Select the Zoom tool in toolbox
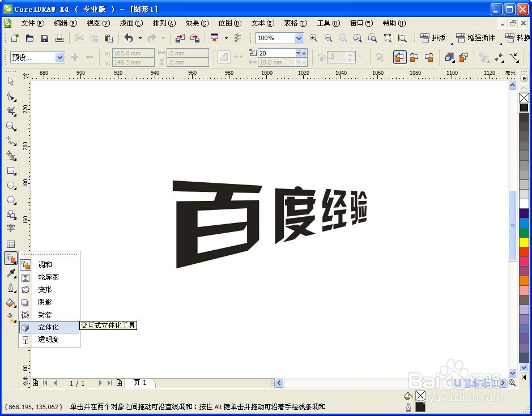Image resolution: width=532 pixels, height=416 pixels. point(11,126)
